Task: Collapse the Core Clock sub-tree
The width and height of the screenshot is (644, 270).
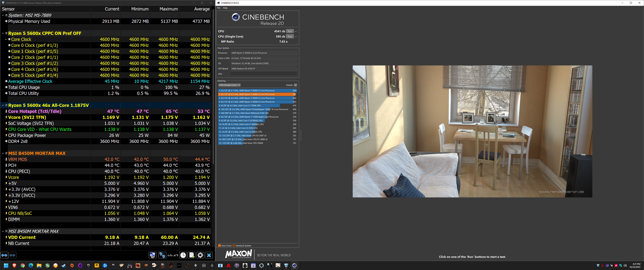Action: point(6,39)
